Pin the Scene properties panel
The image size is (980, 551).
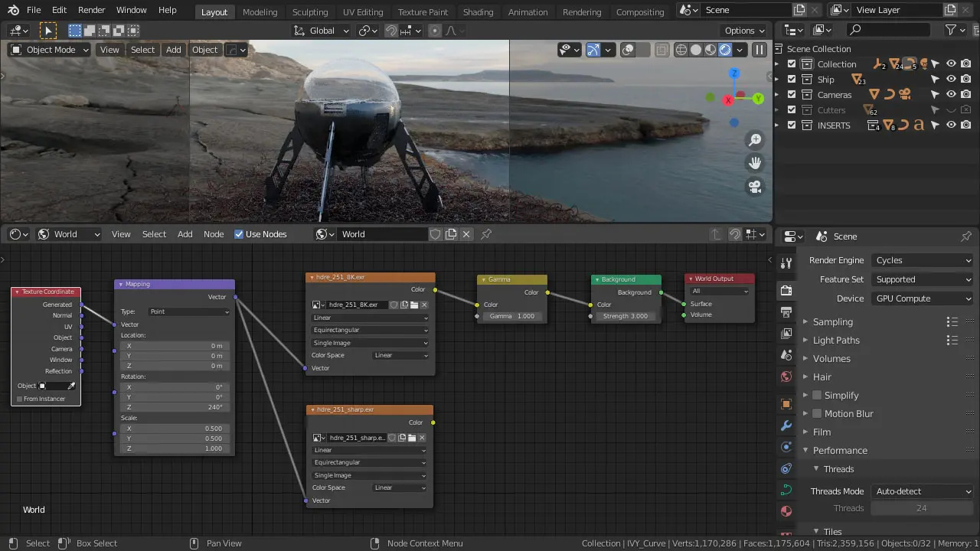[x=966, y=236]
